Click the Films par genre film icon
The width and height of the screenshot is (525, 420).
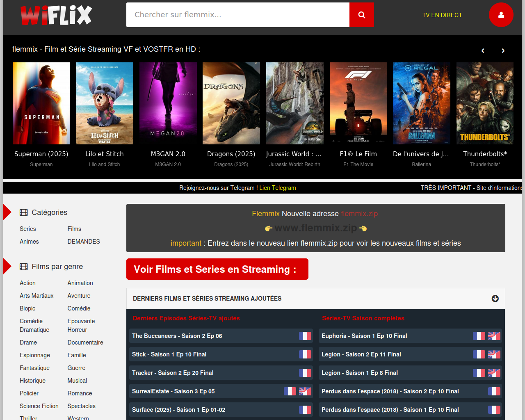click(x=24, y=267)
